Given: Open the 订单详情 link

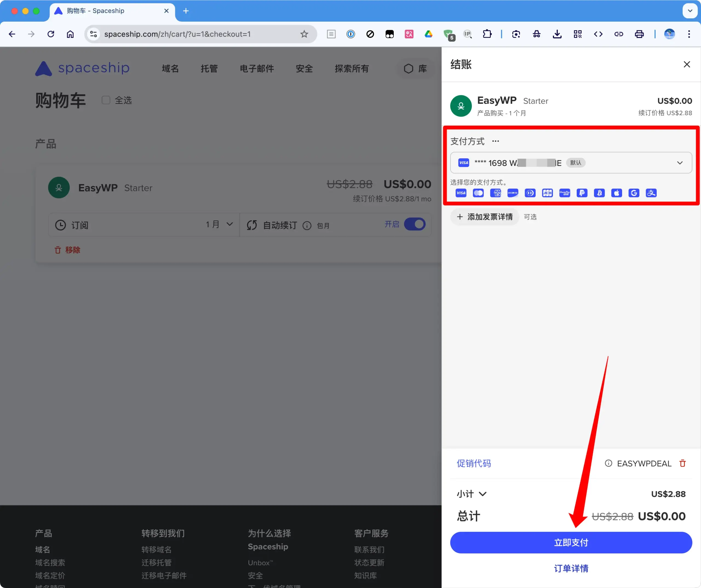Looking at the screenshot, I should pos(571,569).
